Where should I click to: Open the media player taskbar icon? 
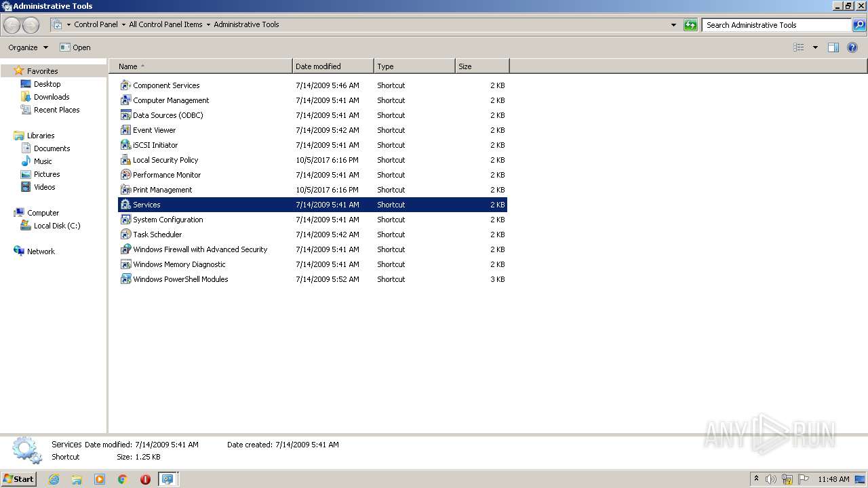coord(100,479)
